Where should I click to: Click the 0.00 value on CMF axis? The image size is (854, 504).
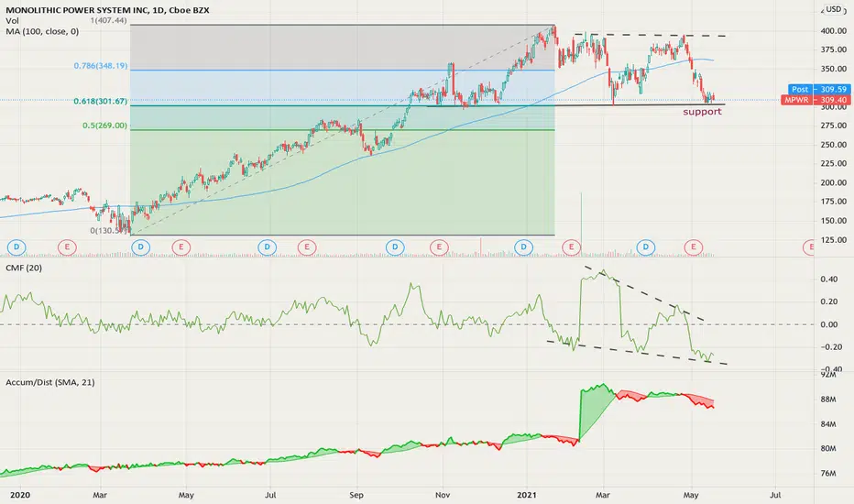pyautogui.click(x=829, y=324)
